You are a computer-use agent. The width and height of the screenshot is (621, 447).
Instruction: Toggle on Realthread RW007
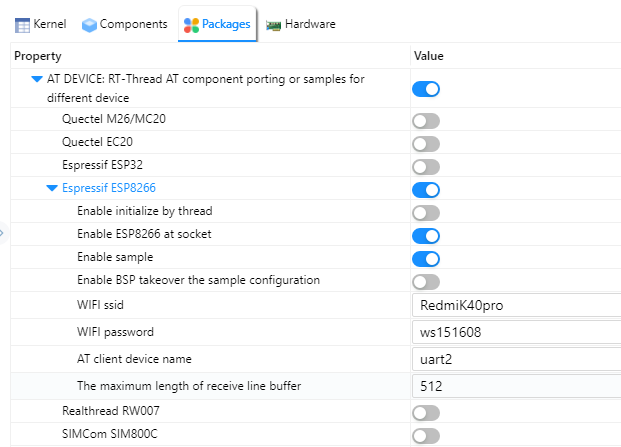pyautogui.click(x=426, y=412)
